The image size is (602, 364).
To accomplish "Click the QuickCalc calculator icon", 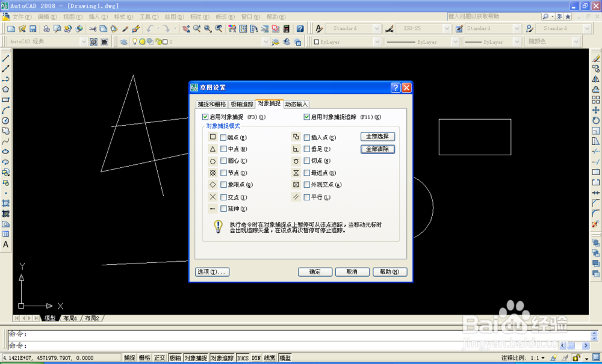I will pos(287,29).
